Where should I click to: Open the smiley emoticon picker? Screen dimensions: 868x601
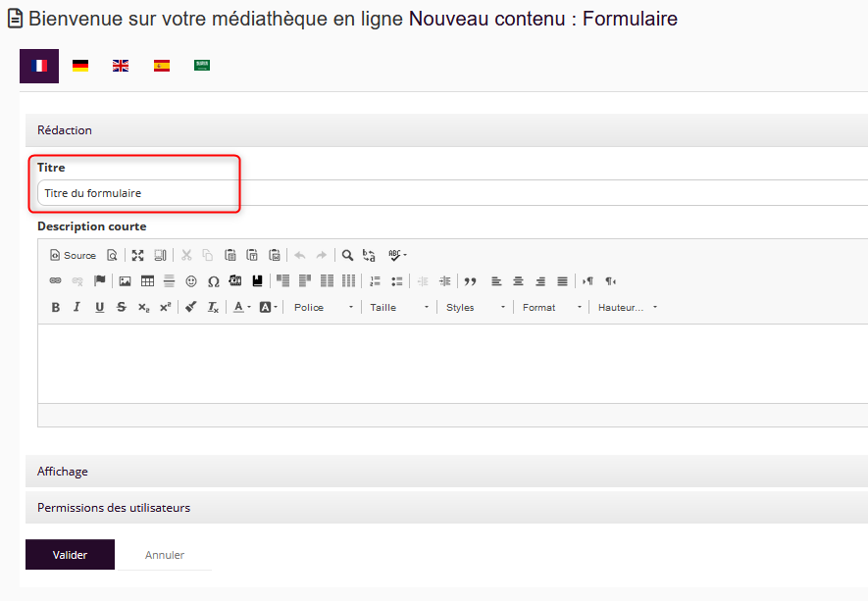191,281
